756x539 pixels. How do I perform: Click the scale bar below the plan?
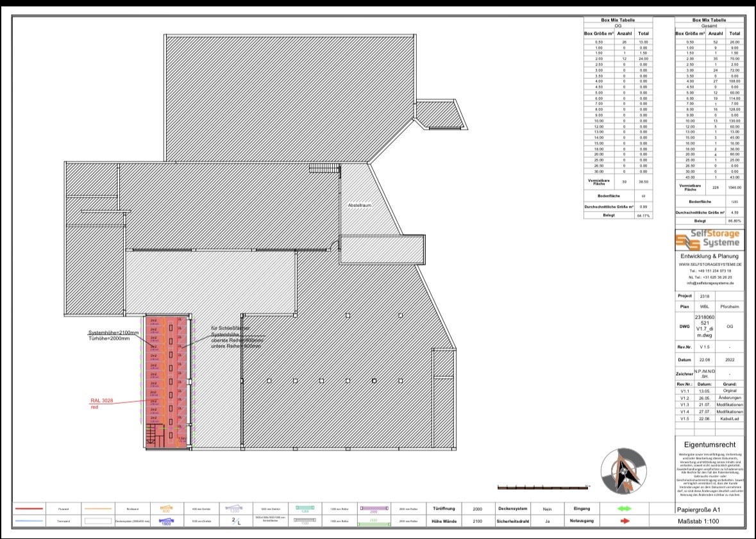pyautogui.click(x=543, y=488)
